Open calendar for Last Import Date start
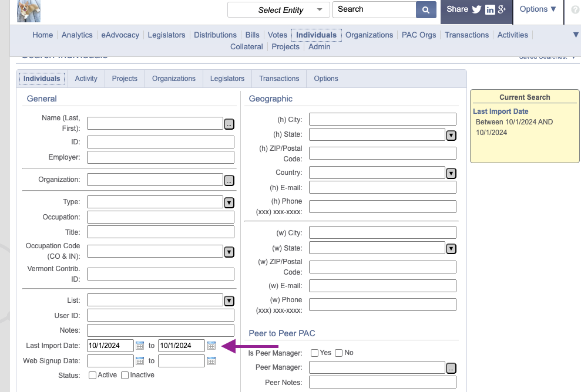This screenshot has width=581, height=392. [140, 346]
